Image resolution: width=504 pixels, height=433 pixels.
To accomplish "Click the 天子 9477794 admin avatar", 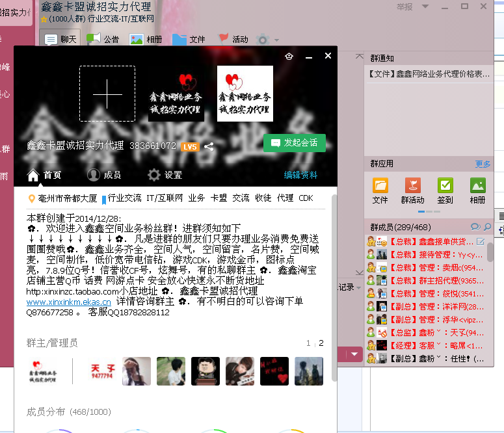I will click(x=102, y=371).
